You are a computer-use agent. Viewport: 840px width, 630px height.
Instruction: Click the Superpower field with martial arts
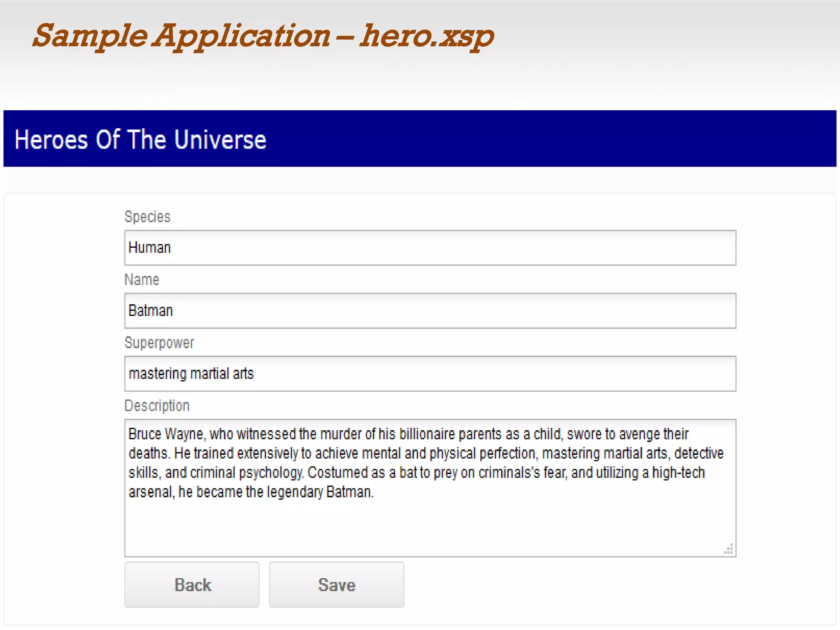click(430, 374)
